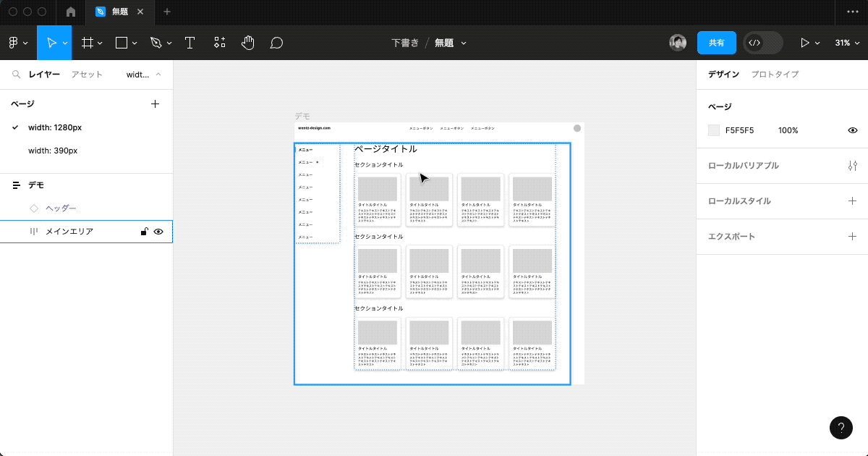Viewport: 868px width, 456px height.
Task: Click the blue 共有 share button
Action: 716,43
